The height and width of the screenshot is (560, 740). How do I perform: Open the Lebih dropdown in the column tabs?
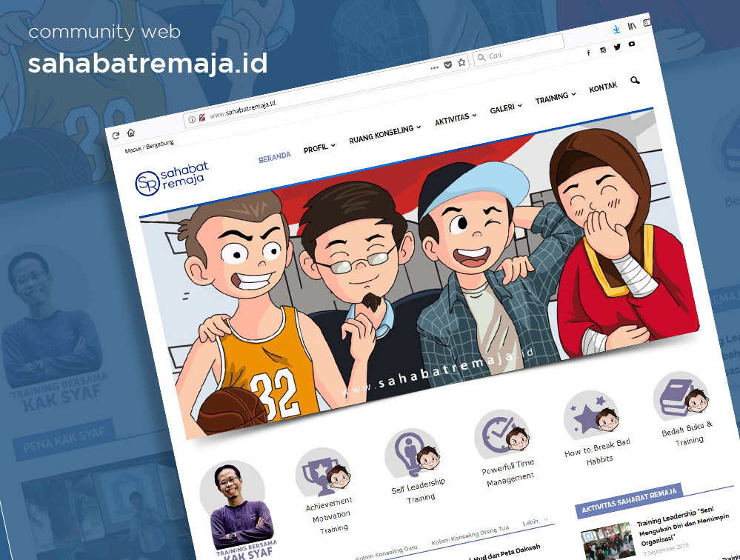click(x=535, y=522)
